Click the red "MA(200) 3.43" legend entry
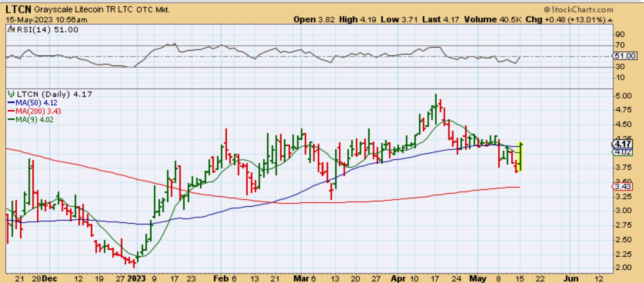Screen dimensions: 644x283 coord(35,111)
